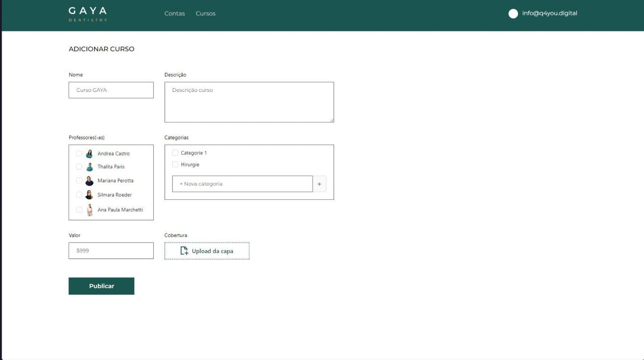Check the Categorie 1 checkbox

click(x=175, y=153)
